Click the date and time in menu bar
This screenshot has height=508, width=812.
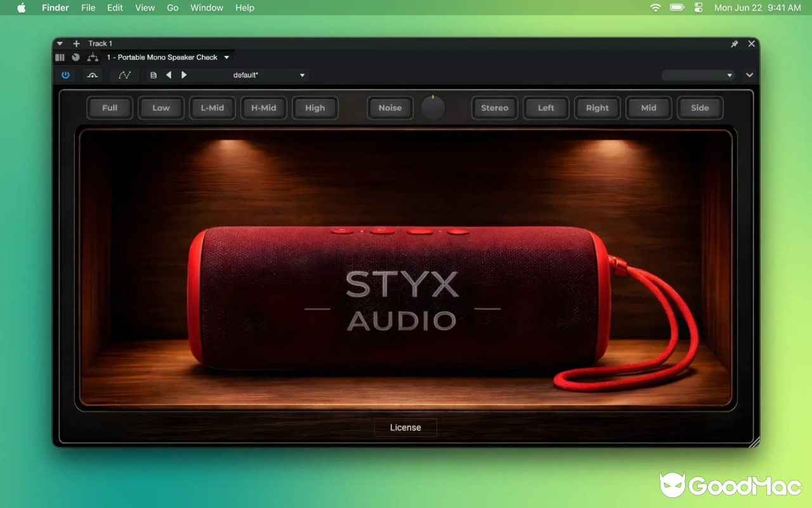coord(757,8)
